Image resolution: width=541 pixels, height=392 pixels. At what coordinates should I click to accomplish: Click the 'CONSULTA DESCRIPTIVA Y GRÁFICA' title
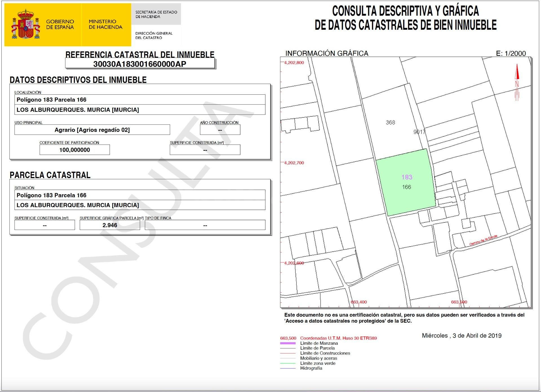click(x=405, y=11)
